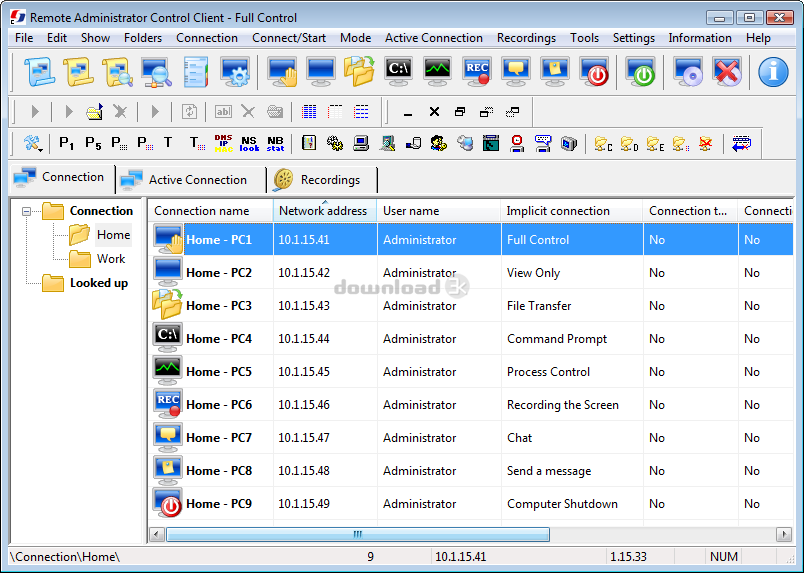The height and width of the screenshot is (573, 804).
Task: Open the Recordings menu
Action: (526, 38)
